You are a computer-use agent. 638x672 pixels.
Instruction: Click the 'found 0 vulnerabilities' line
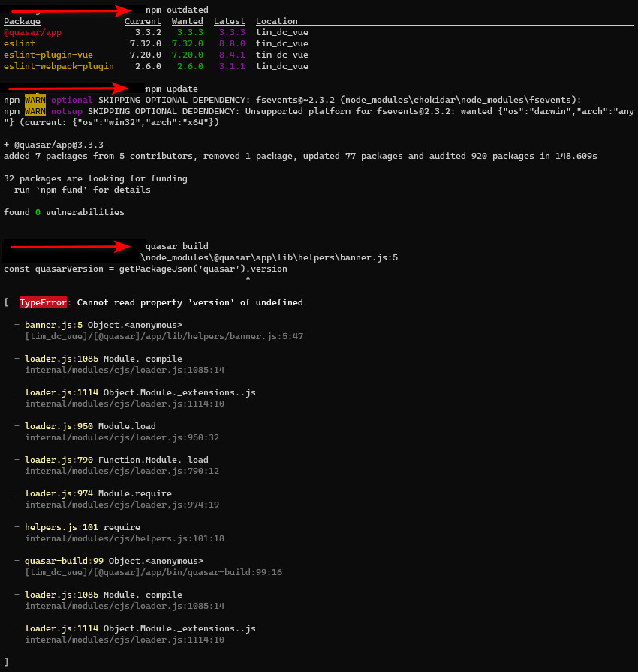64,212
